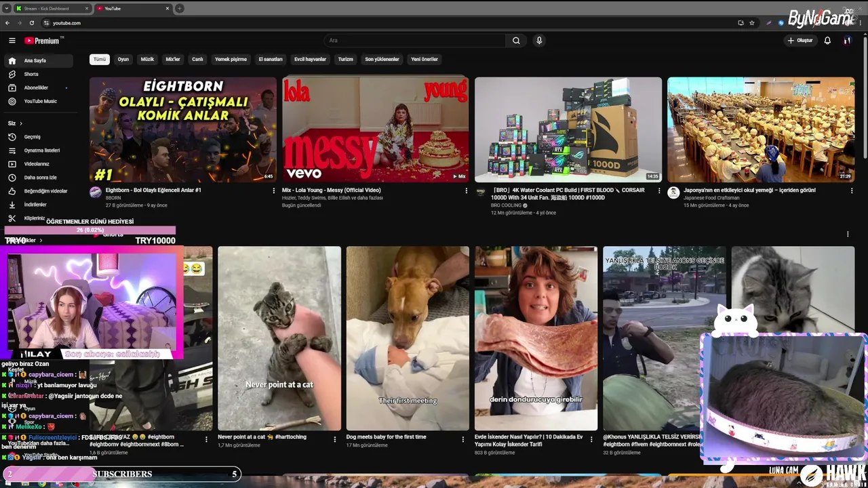Reload the youtube.com page

click(x=31, y=23)
